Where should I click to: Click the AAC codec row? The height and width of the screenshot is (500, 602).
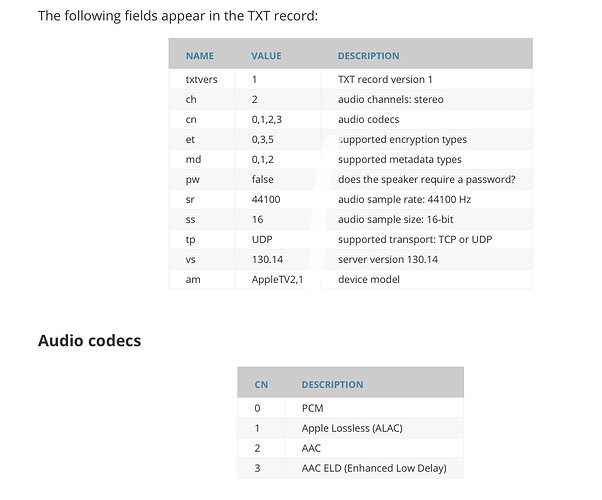coord(312,448)
